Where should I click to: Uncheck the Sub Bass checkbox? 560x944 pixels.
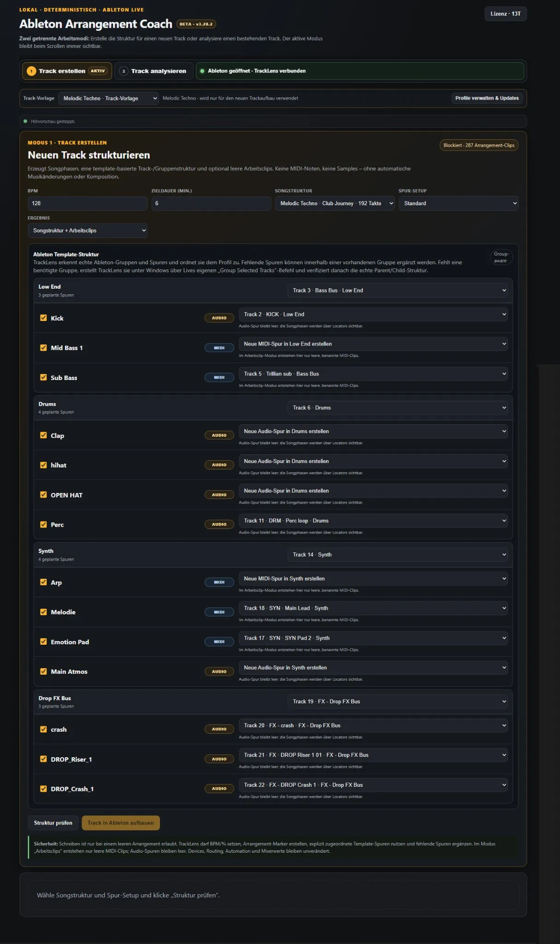43,377
